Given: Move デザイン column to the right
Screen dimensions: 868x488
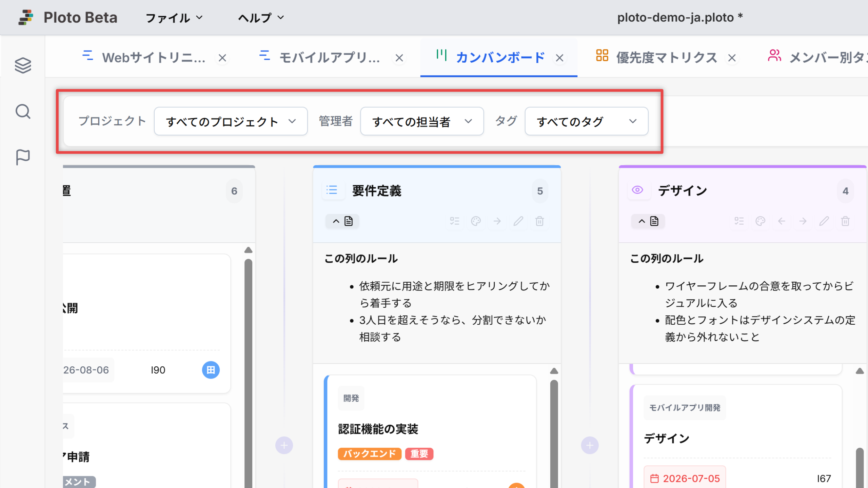Looking at the screenshot, I should pos(803,221).
